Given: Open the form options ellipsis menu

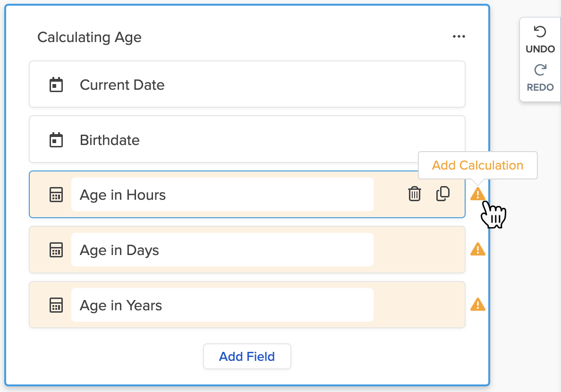Looking at the screenshot, I should [x=459, y=36].
